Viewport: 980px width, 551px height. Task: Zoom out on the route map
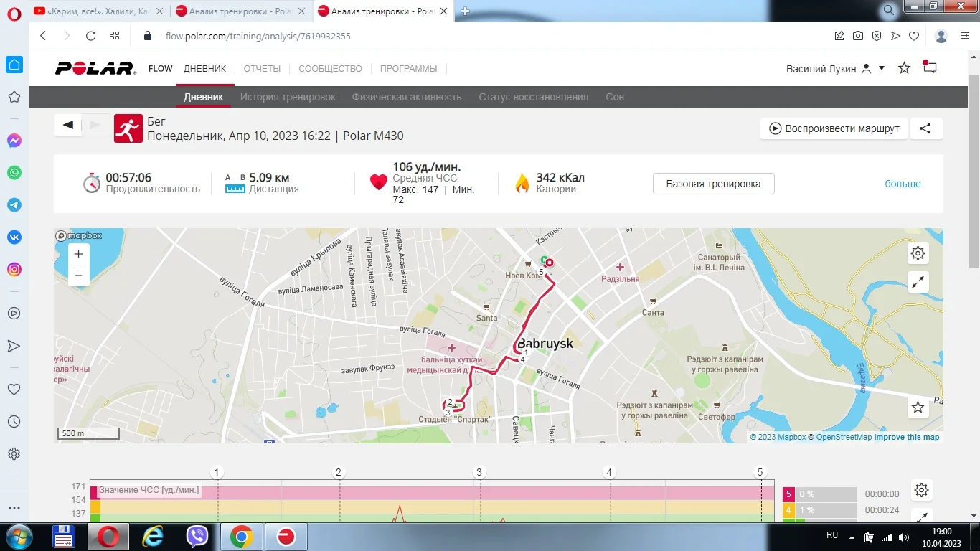click(78, 275)
